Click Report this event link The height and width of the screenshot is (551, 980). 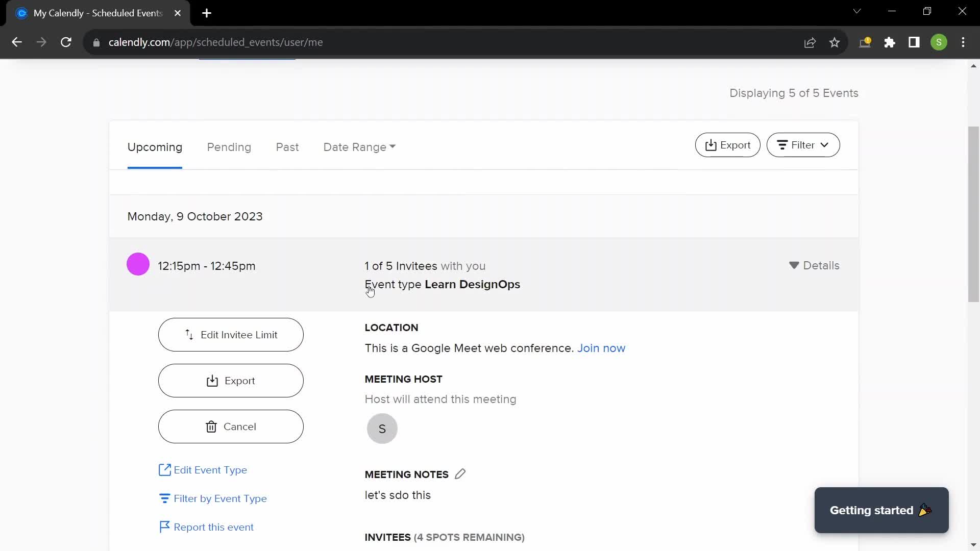point(206,527)
